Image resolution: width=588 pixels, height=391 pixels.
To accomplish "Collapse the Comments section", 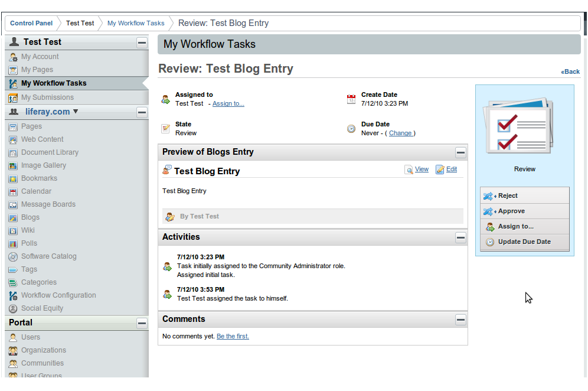I will (x=460, y=320).
